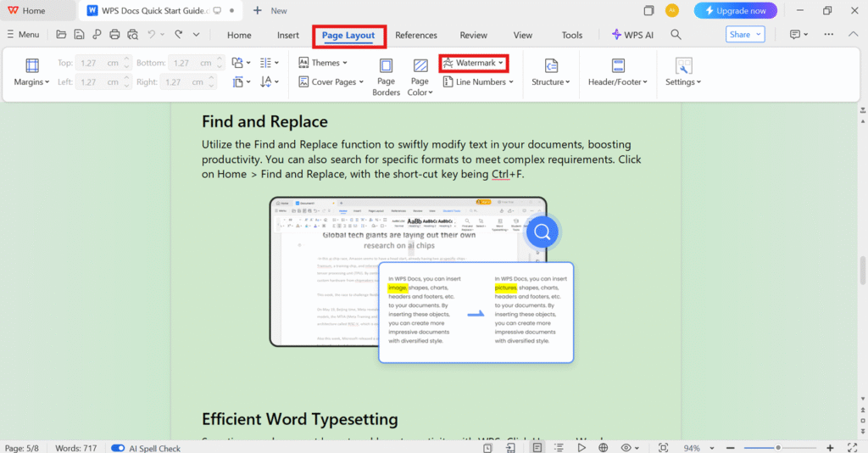Click the Columns icon
Image resolution: width=868 pixels, height=453 pixels.
point(265,63)
